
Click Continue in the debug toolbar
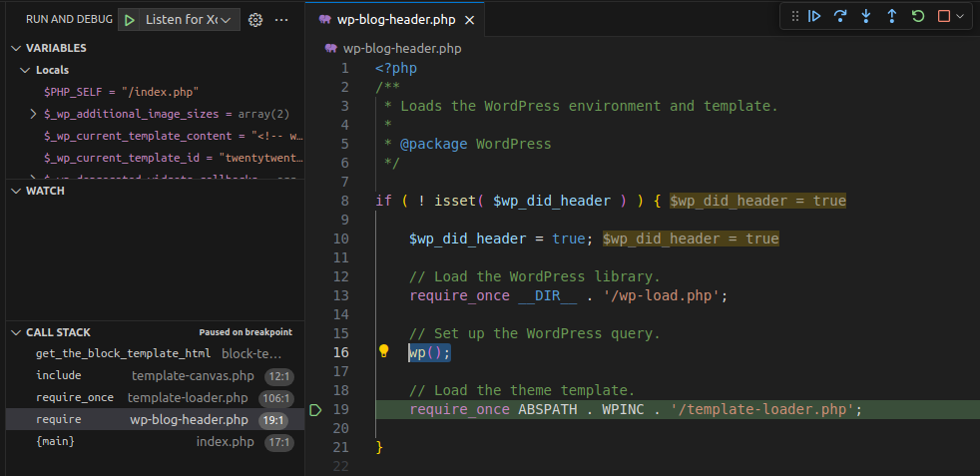pos(814,17)
